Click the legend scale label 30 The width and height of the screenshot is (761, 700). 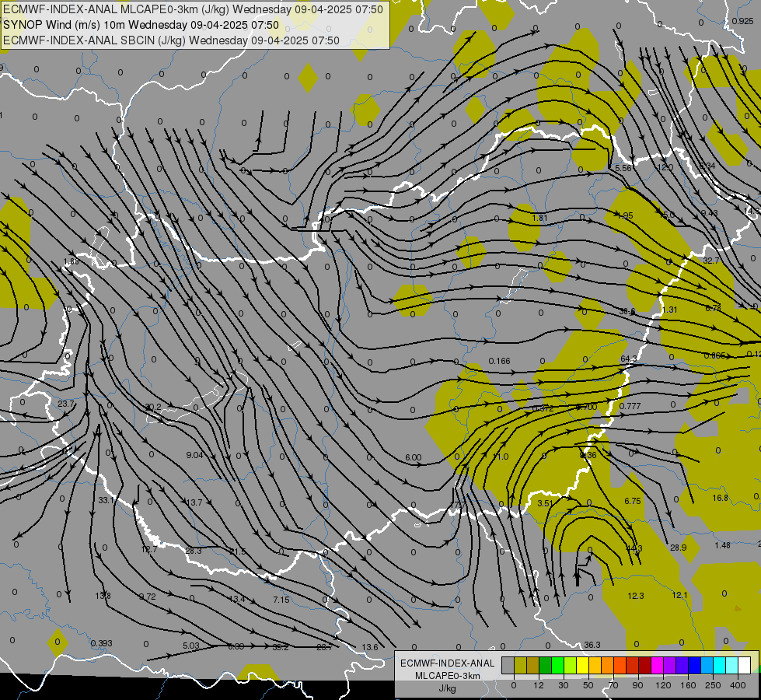point(563,685)
